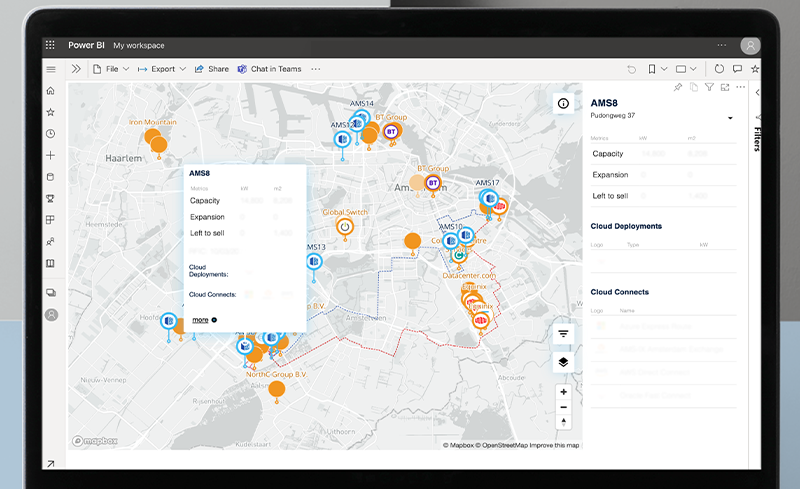Click the expand arrow at sidebar bottom
This screenshot has height=489, width=800.
[x=51, y=463]
